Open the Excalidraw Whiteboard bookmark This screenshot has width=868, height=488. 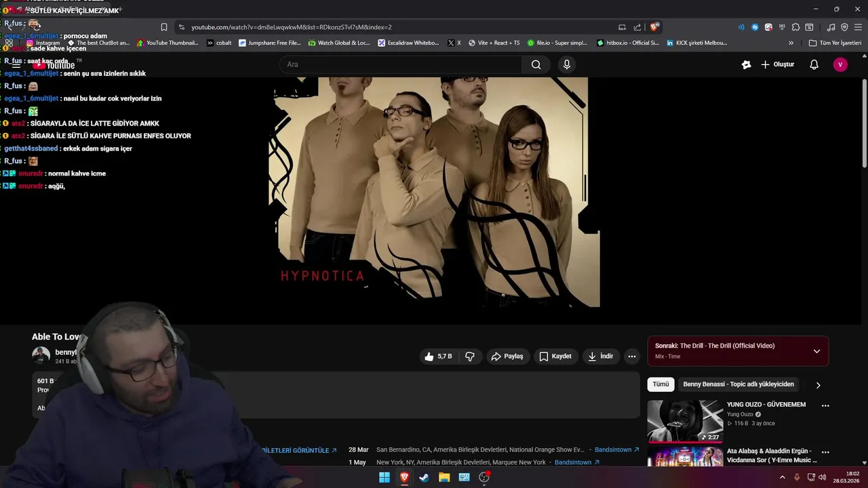[409, 43]
